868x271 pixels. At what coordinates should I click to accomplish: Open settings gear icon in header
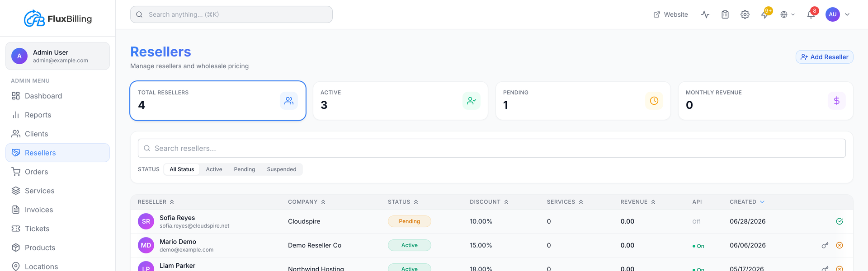click(x=745, y=14)
